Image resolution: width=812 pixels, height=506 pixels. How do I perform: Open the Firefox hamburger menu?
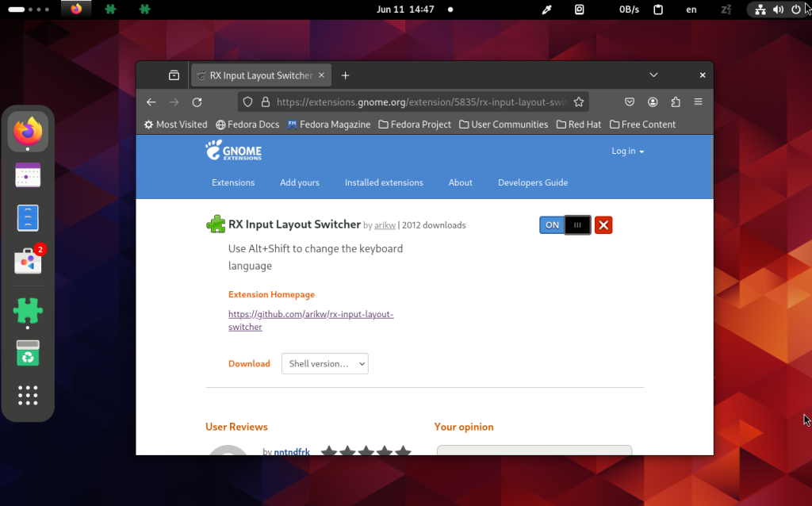point(698,102)
